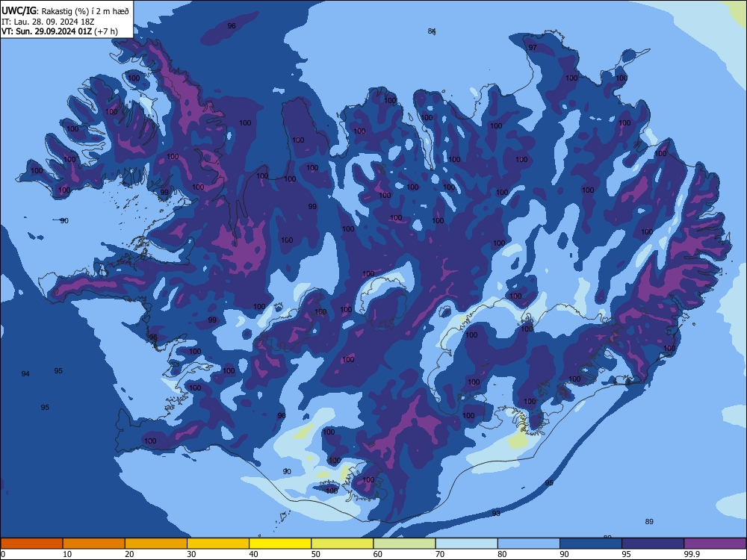Select the 50–60 pale yellow legend swatch

coord(343,544)
